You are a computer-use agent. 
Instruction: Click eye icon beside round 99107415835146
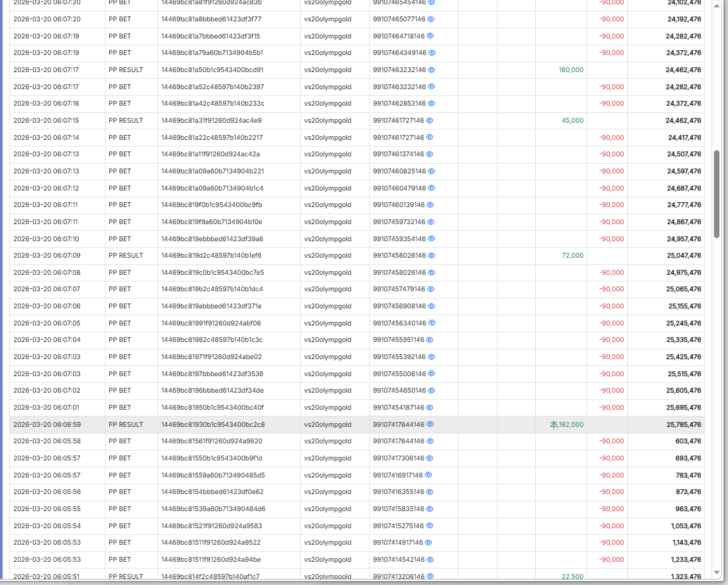[x=430, y=509]
